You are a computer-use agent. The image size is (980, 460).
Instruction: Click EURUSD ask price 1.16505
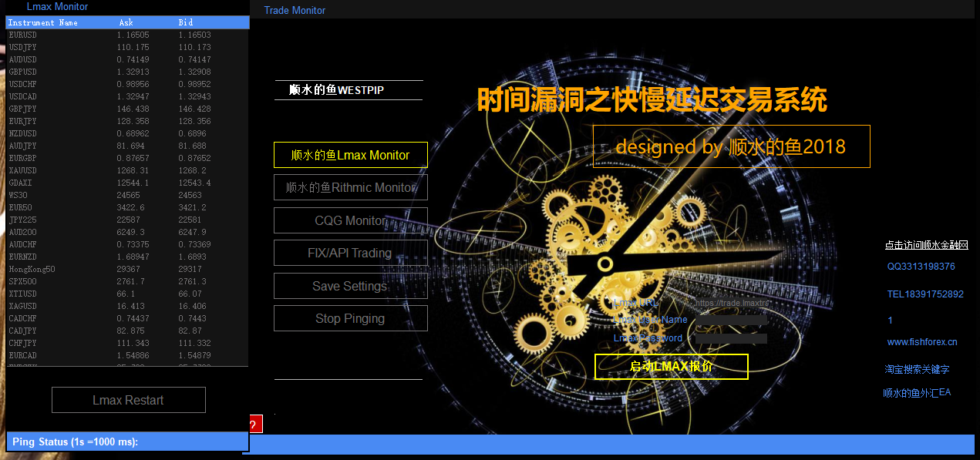click(x=133, y=35)
